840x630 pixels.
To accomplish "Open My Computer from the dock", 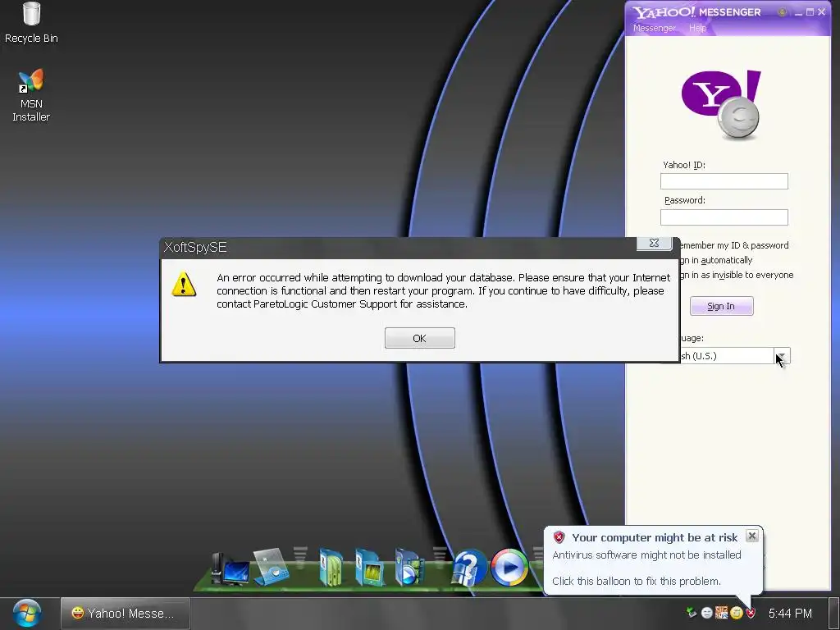I will [x=231, y=568].
